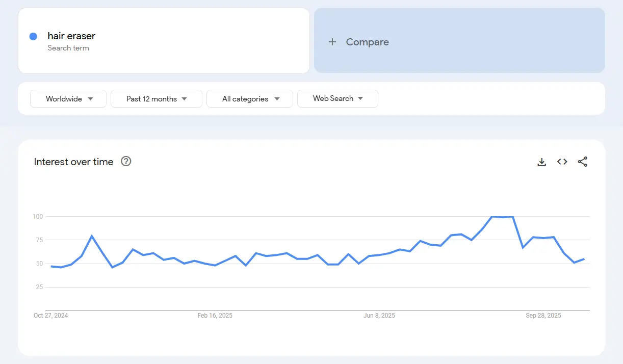Download the interest over time CSV

[541, 162]
